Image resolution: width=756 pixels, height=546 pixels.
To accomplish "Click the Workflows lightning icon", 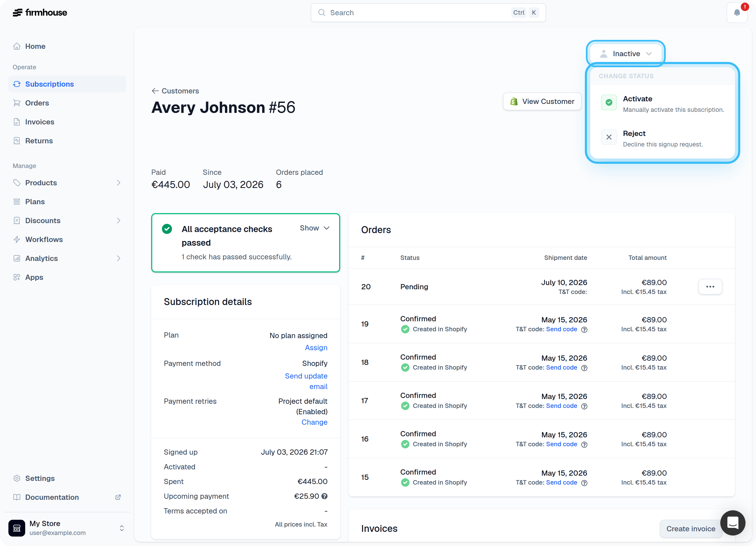I will click(x=17, y=239).
